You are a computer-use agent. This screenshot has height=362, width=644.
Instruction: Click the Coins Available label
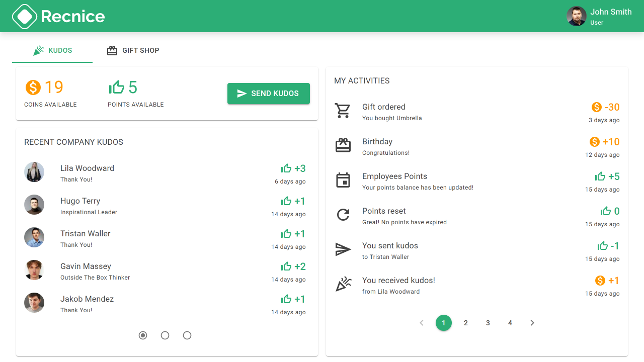[x=50, y=105]
